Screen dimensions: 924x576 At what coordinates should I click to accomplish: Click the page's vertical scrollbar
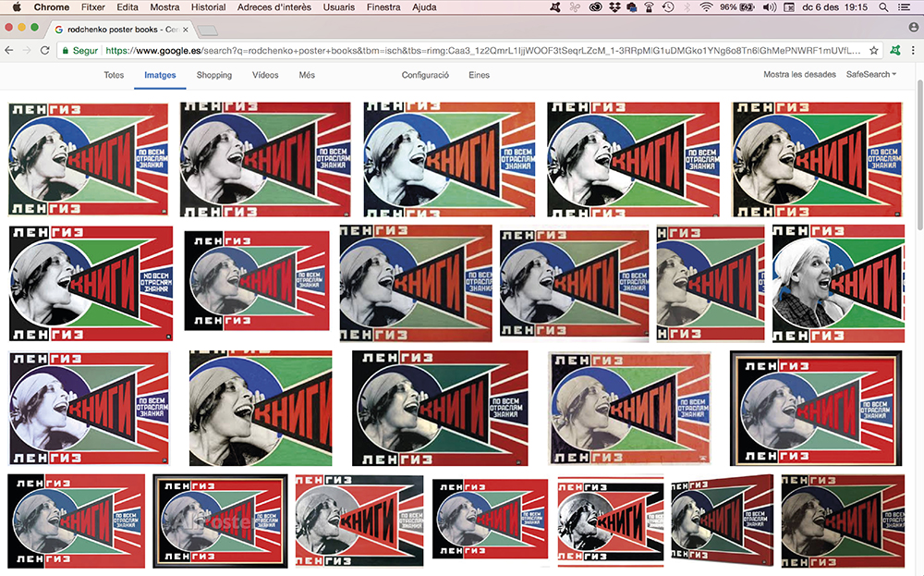click(920, 154)
